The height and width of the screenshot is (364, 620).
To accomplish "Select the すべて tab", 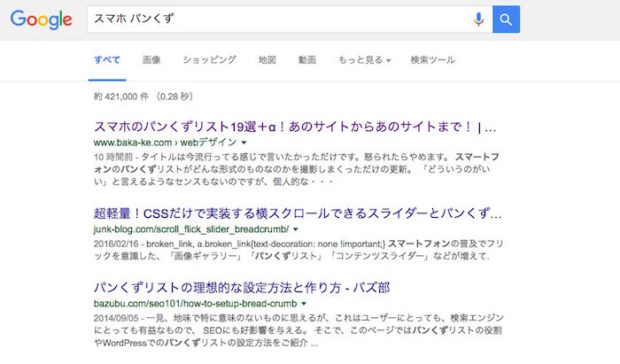I will click(107, 60).
